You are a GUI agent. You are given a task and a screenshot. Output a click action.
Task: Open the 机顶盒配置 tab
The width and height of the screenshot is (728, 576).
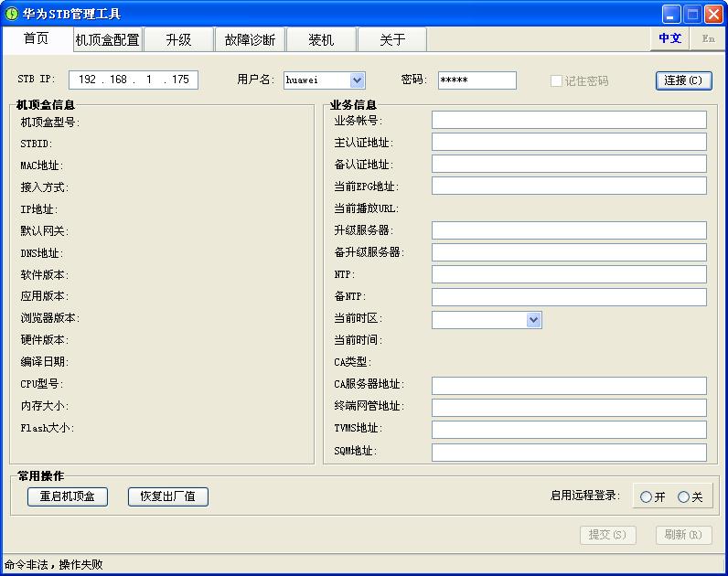[108, 39]
